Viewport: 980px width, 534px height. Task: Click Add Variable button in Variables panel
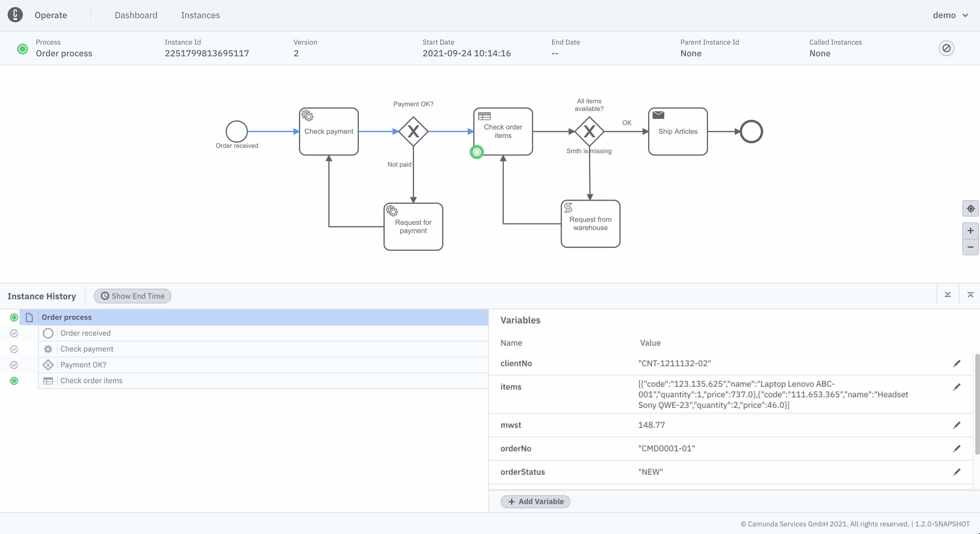click(536, 501)
